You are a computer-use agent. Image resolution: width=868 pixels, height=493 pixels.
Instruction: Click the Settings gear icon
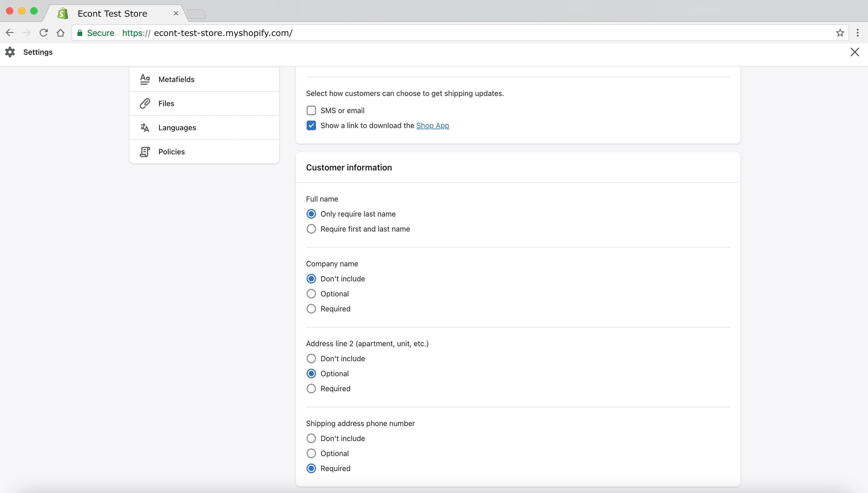pyautogui.click(x=10, y=52)
